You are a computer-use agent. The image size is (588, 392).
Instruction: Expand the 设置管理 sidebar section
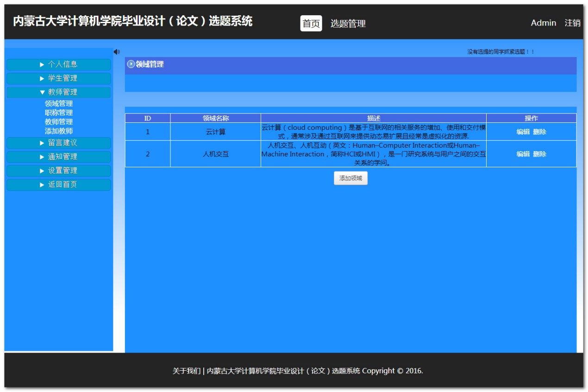point(59,171)
